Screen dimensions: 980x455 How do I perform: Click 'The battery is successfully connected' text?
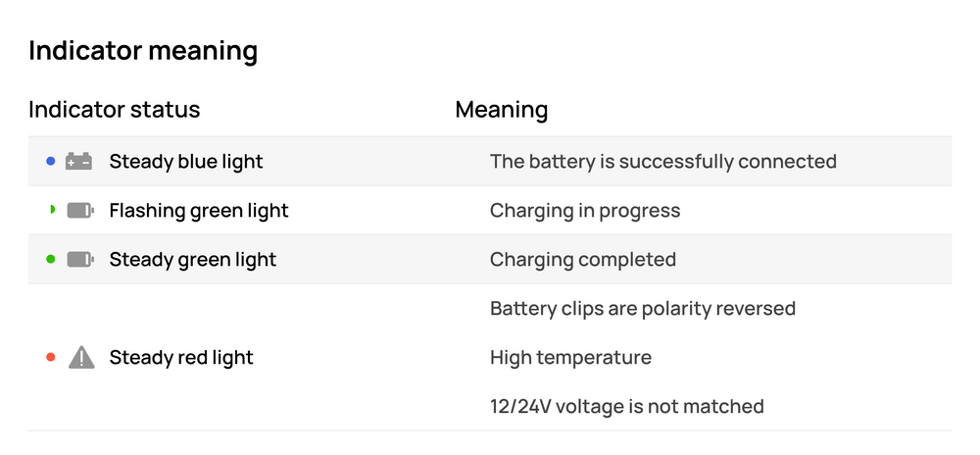coord(662,162)
